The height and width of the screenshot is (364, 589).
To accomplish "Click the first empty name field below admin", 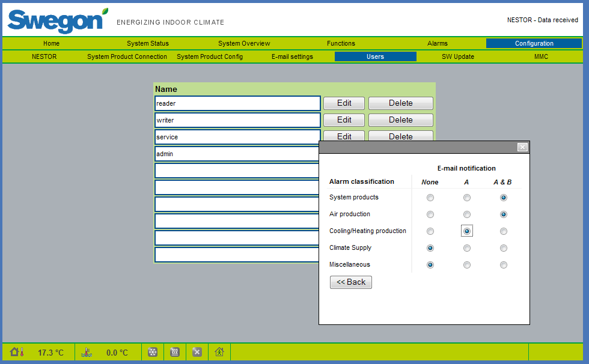I will pyautogui.click(x=237, y=171).
